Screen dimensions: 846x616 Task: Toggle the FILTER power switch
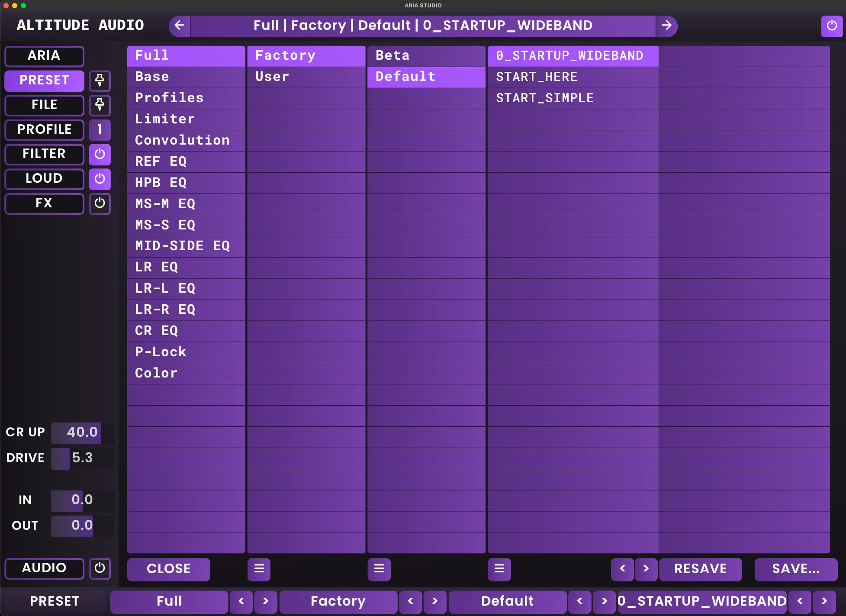(x=100, y=155)
